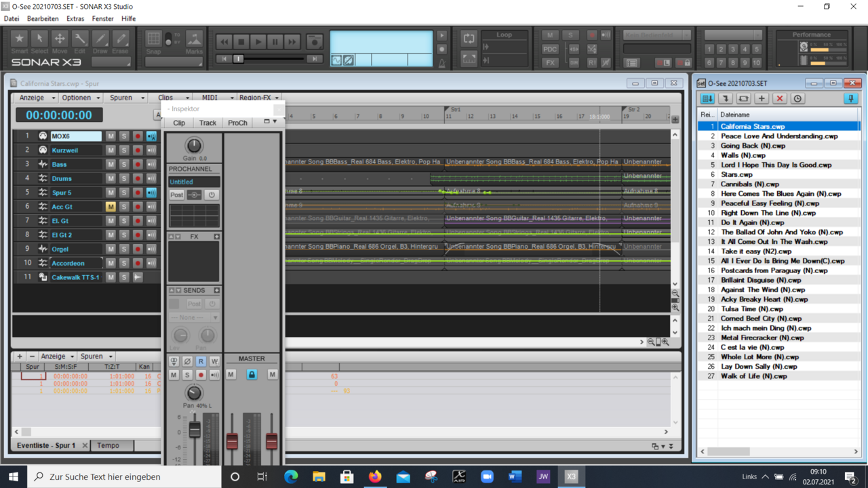Viewport: 868px width, 488px height.
Task: Jump to project start in transport
Action: tap(224, 59)
